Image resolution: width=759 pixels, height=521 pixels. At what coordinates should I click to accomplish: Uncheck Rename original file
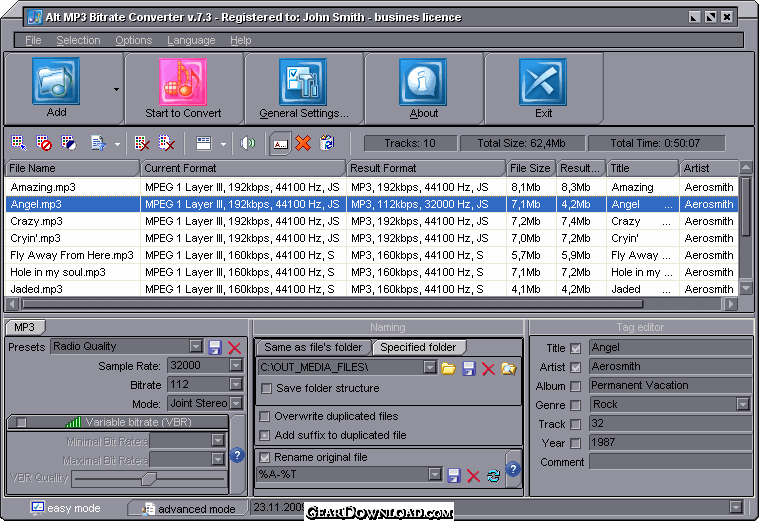264,457
